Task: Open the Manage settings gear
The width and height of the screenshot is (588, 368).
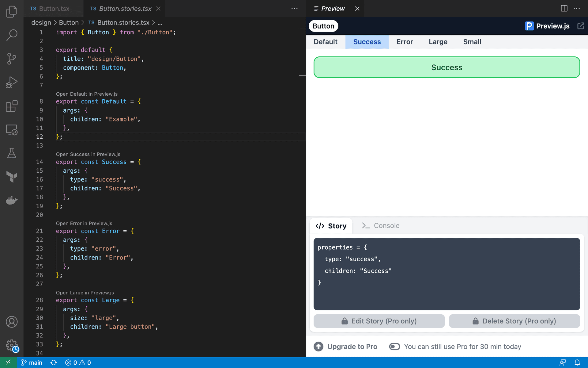Action: tap(12, 345)
